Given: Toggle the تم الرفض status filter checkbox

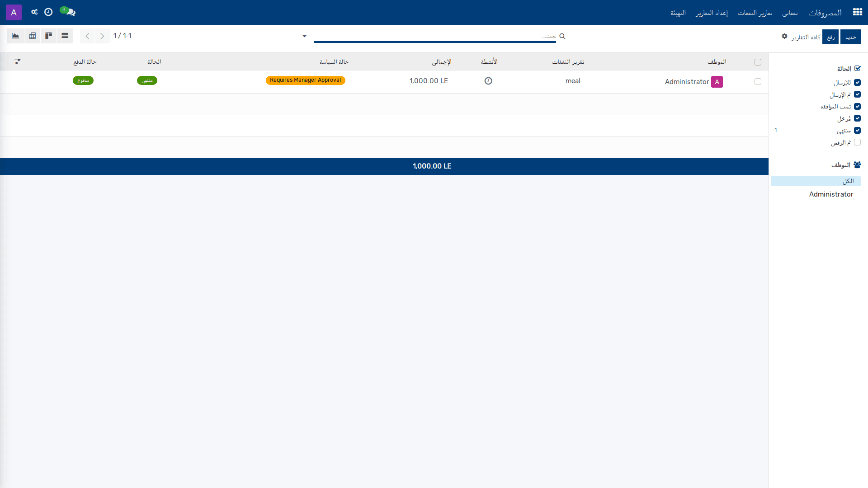Looking at the screenshot, I should [x=857, y=142].
